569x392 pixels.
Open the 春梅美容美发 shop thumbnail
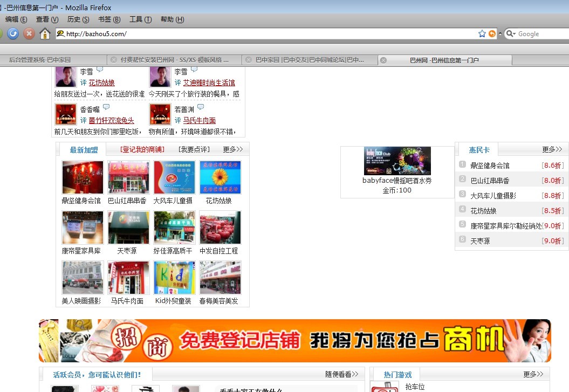(x=220, y=277)
